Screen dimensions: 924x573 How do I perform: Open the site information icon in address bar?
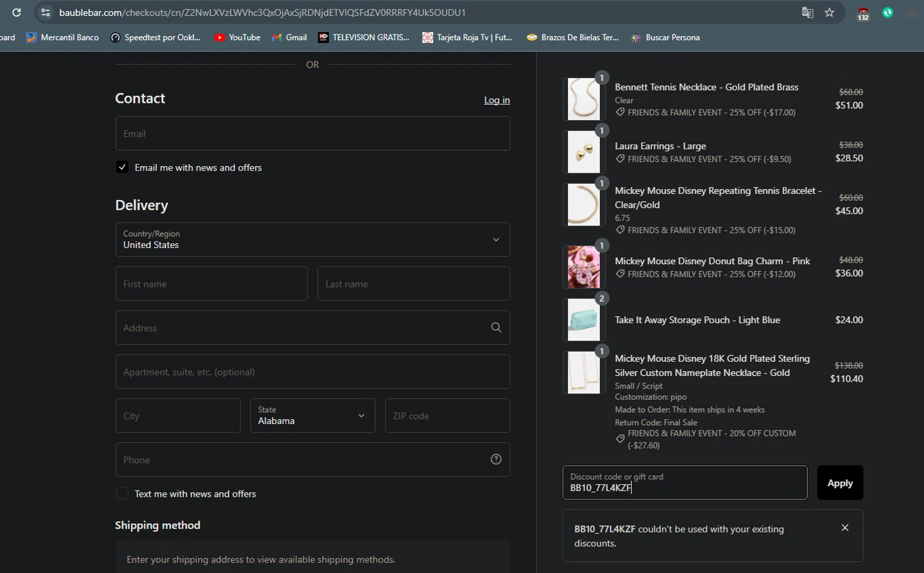46,12
